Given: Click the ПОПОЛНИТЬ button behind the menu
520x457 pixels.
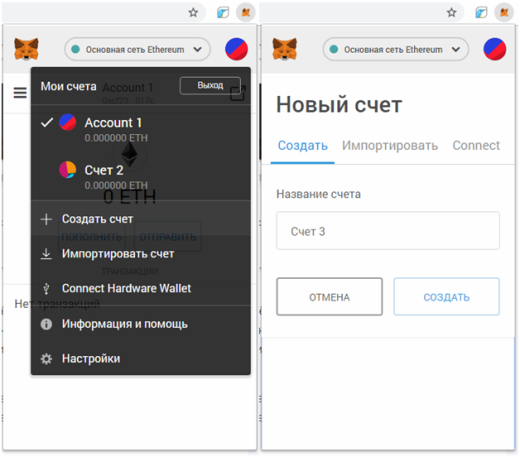Looking at the screenshot, I should coord(92,237).
